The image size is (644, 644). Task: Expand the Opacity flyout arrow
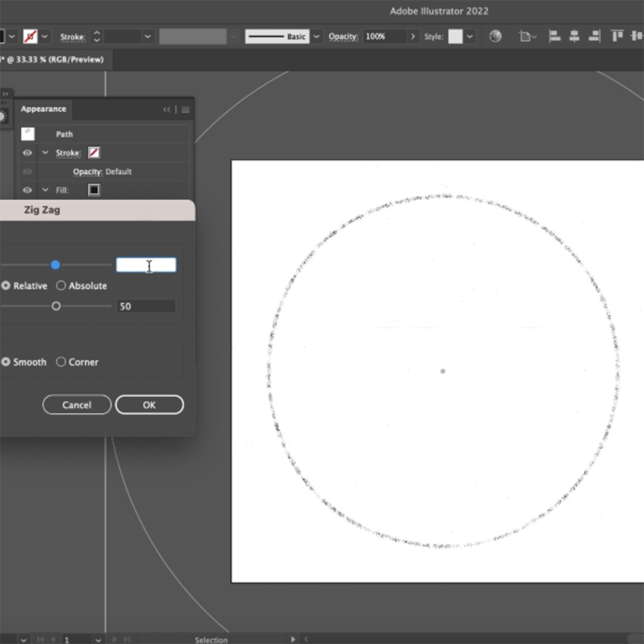click(x=412, y=36)
